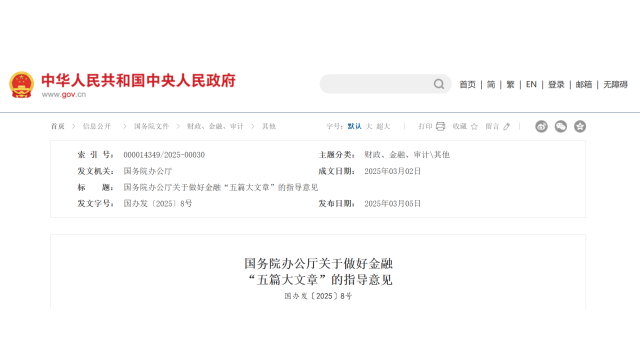Share to WeChat icon

[x=561, y=127]
